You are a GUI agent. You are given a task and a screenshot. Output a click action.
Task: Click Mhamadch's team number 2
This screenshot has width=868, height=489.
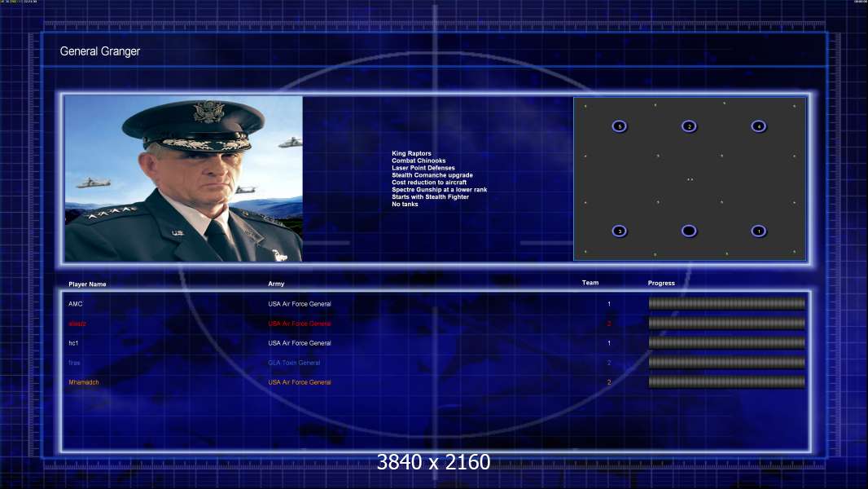click(x=609, y=382)
